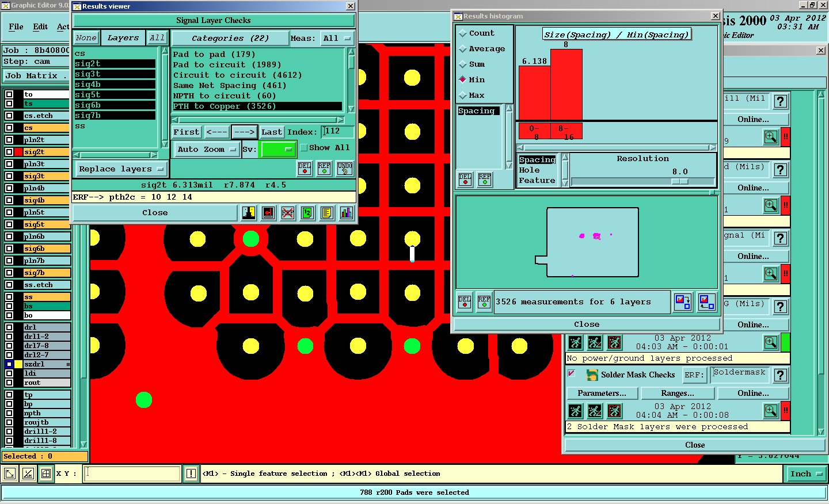Click the grid window icon beside X Y
The height and width of the screenshot is (504, 829).
click(x=46, y=474)
